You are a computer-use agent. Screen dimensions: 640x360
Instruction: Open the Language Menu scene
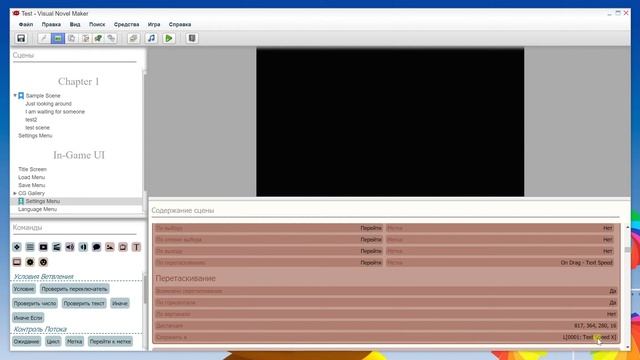click(x=37, y=209)
